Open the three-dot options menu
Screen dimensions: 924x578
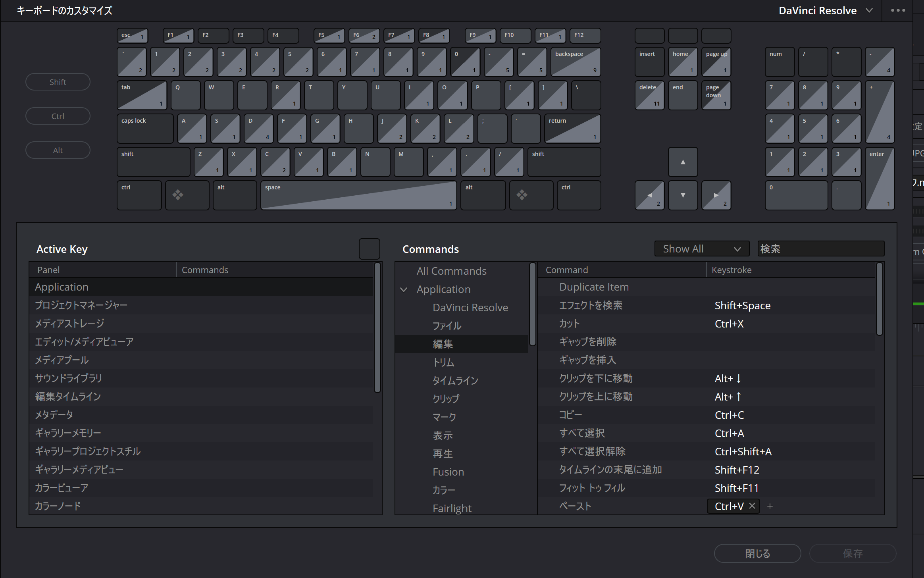coord(898,11)
